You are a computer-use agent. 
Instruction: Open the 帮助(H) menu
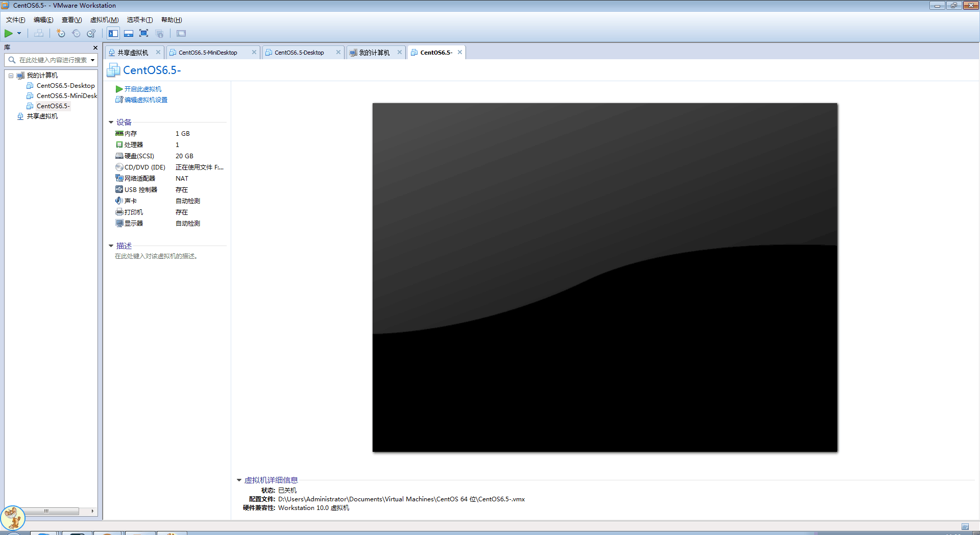point(171,20)
